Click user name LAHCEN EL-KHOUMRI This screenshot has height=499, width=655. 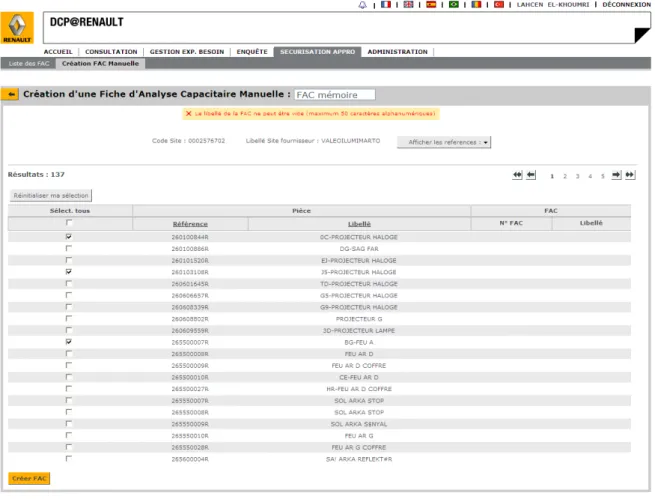tap(553, 5)
